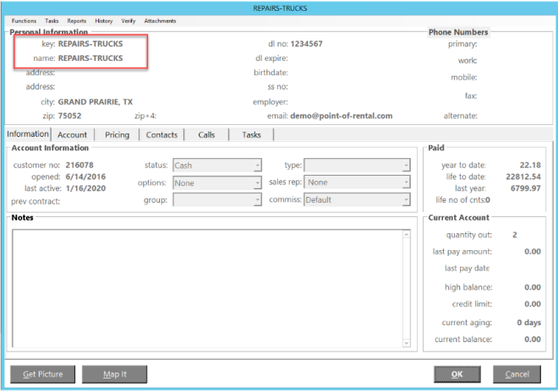The width and height of the screenshot is (558, 392).
Task: Click the employer label
Action: click(x=270, y=102)
